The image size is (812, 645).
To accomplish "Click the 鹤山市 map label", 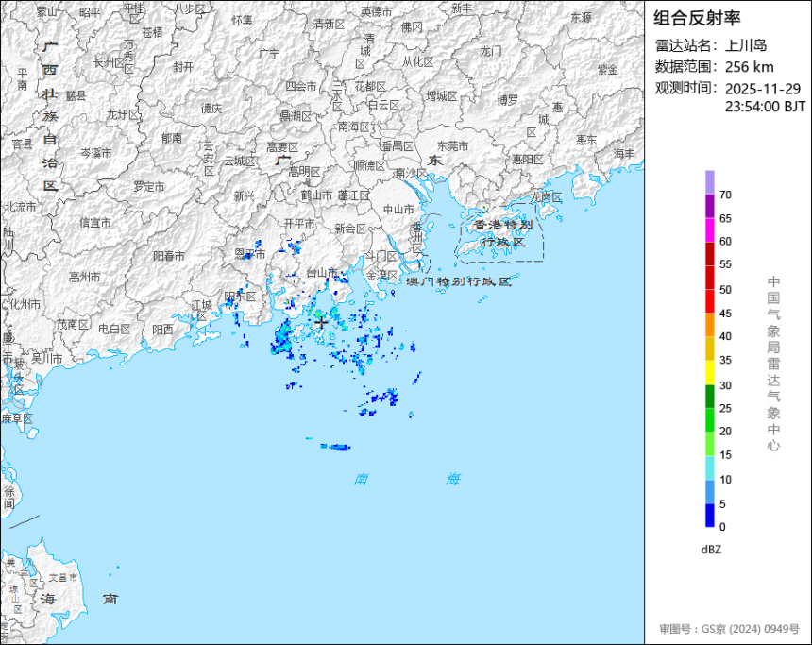I will tap(316, 195).
